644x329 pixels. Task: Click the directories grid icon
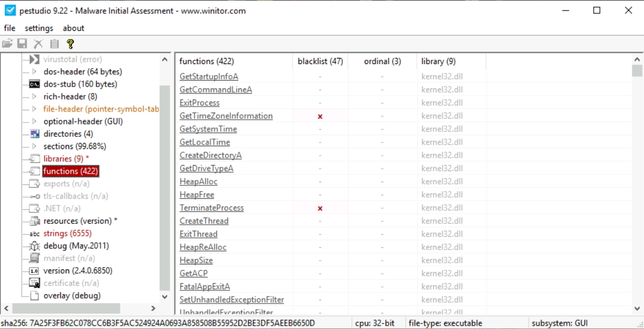click(34, 134)
